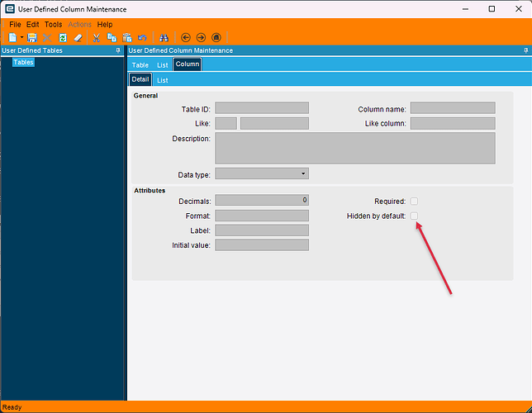
Task: Click the Paste clipboard icon
Action: point(127,37)
